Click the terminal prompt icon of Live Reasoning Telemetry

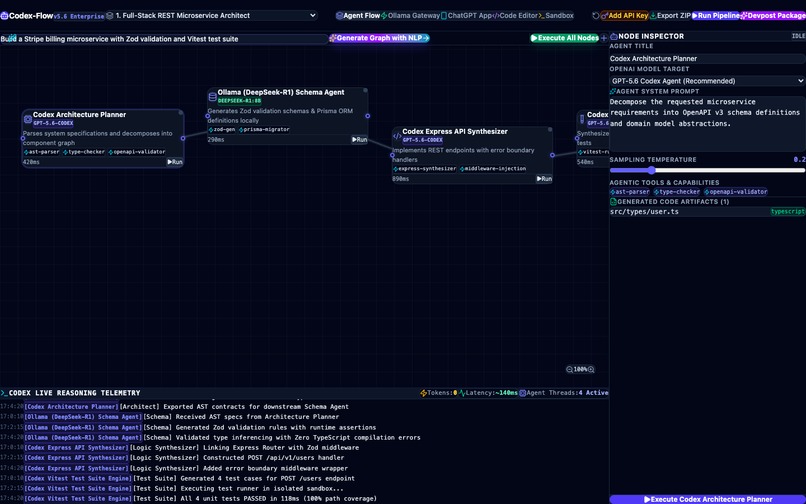click(4, 393)
